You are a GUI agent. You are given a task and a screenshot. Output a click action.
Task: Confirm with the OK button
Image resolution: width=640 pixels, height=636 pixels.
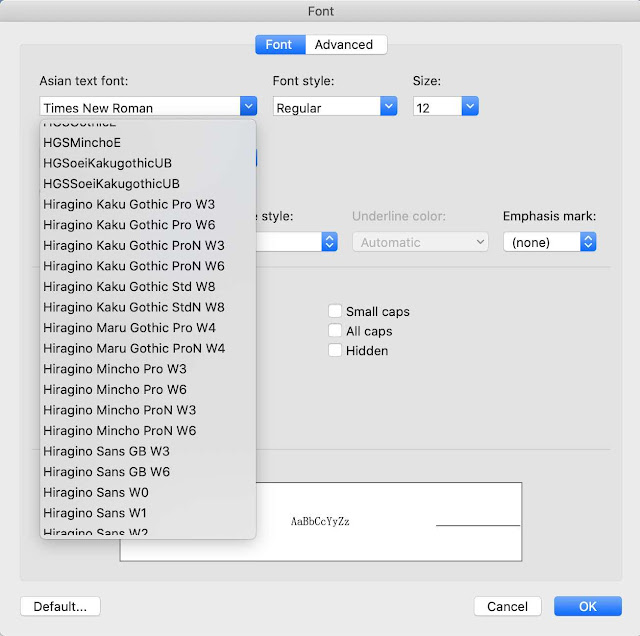(x=588, y=606)
